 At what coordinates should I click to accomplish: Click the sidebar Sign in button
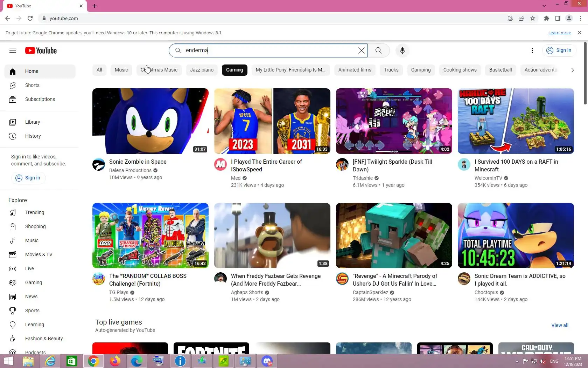28,178
